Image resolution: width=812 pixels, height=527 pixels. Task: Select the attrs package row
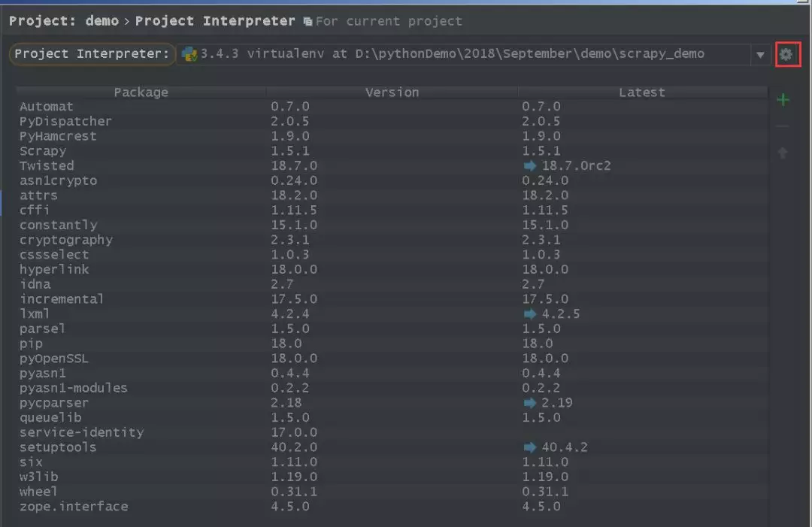point(392,195)
